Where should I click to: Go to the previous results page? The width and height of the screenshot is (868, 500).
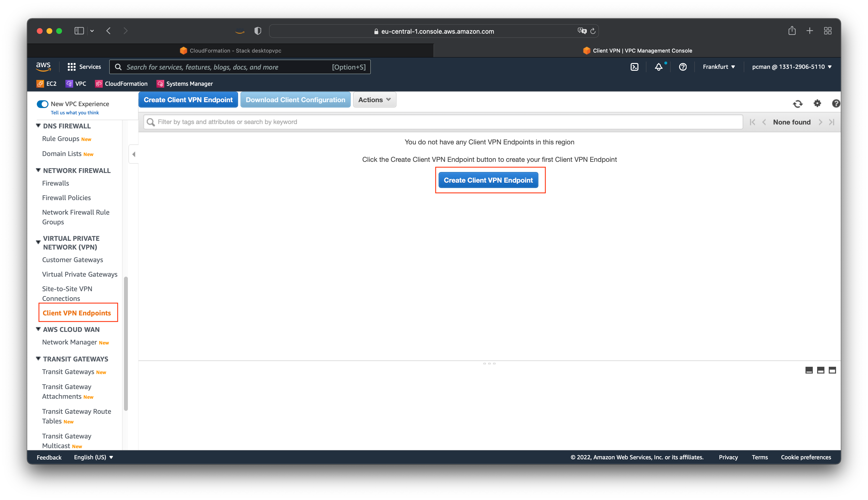(x=764, y=122)
